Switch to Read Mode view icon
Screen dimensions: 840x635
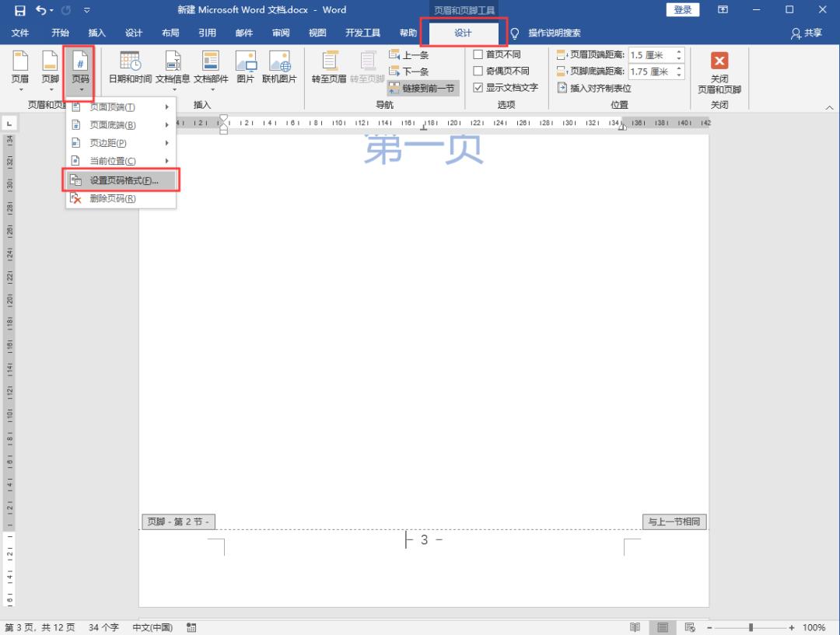tap(635, 627)
